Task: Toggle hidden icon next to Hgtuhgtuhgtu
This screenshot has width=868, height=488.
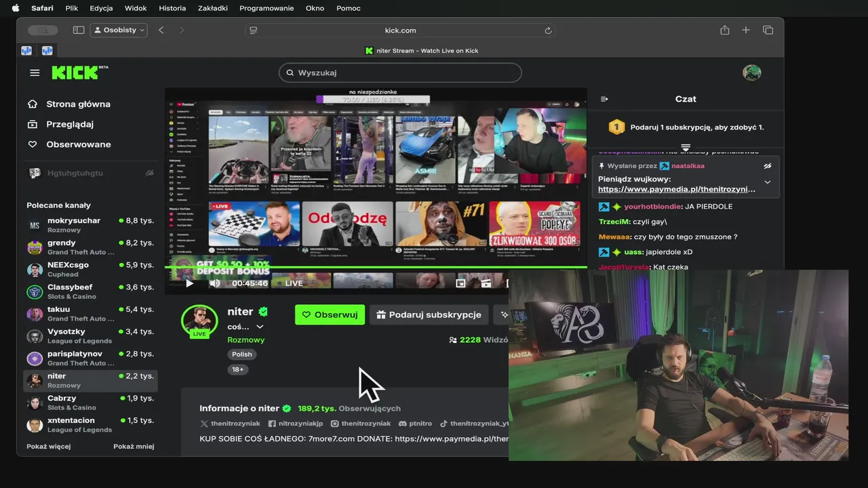Action: (x=149, y=174)
